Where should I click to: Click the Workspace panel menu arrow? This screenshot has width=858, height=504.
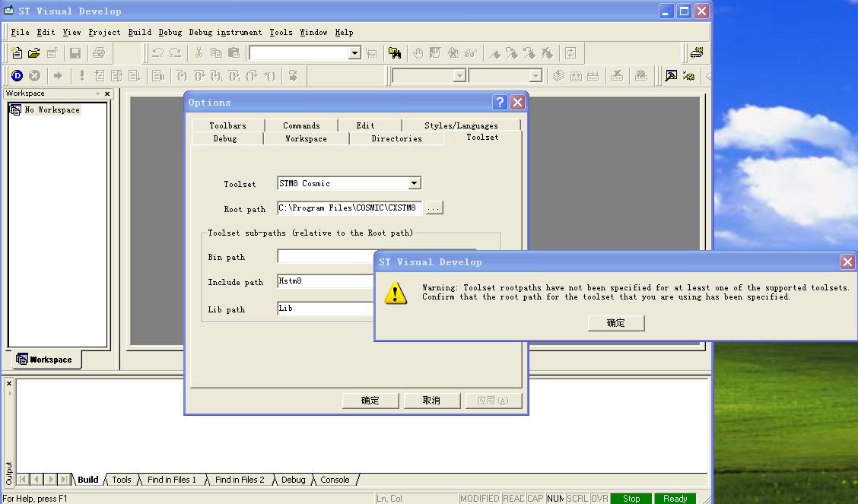coord(97,94)
